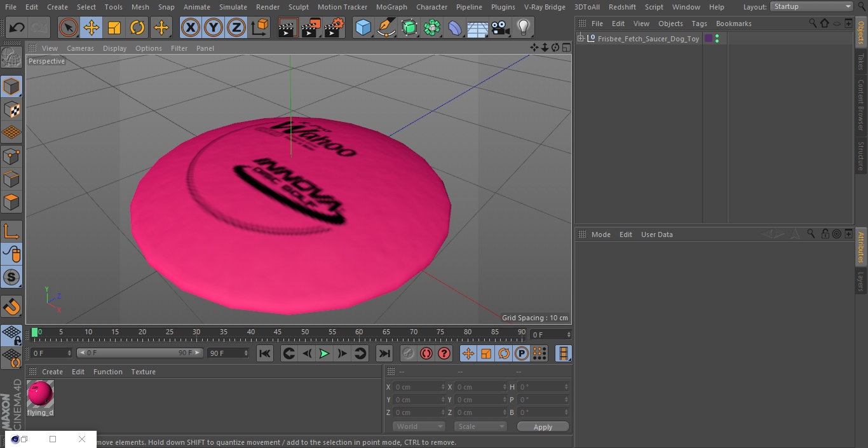The height and width of the screenshot is (448, 868).
Task: Click the Apply coordinates button
Action: (x=543, y=427)
